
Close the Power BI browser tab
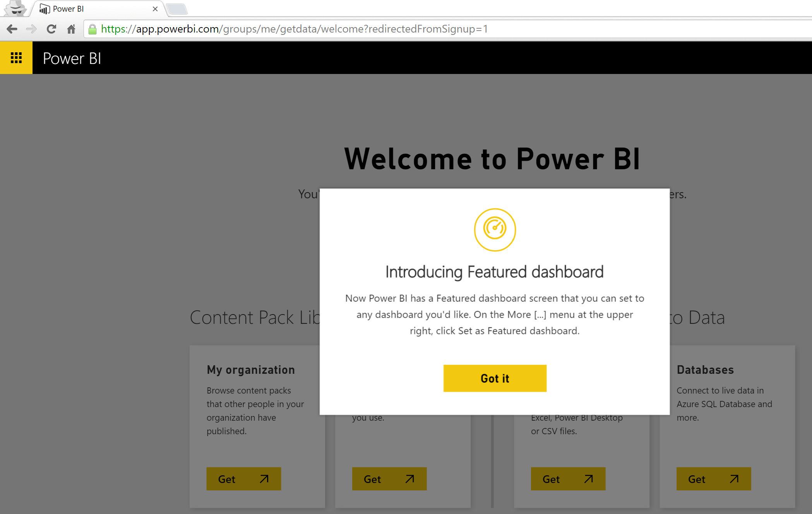point(155,9)
